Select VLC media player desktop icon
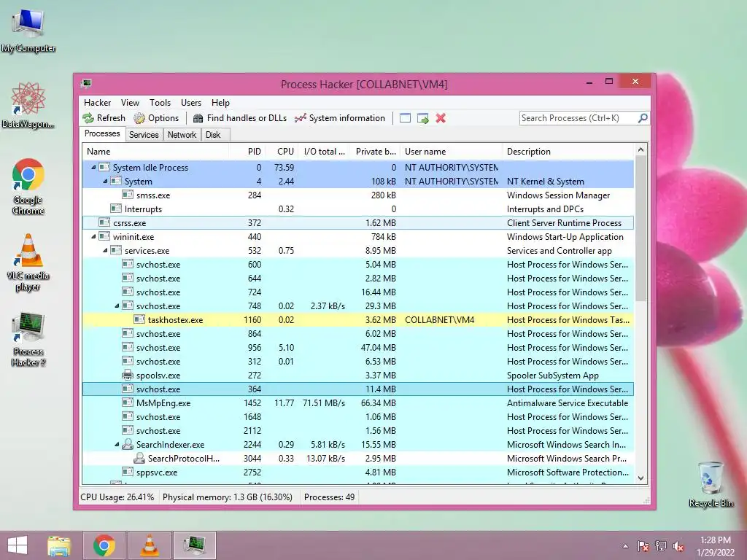 (28, 262)
